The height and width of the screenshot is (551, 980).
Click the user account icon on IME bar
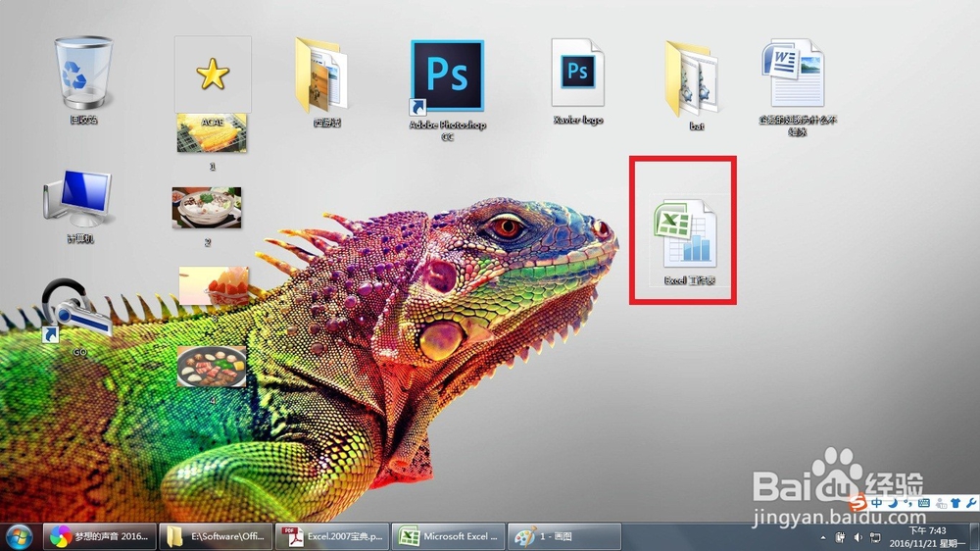click(941, 503)
